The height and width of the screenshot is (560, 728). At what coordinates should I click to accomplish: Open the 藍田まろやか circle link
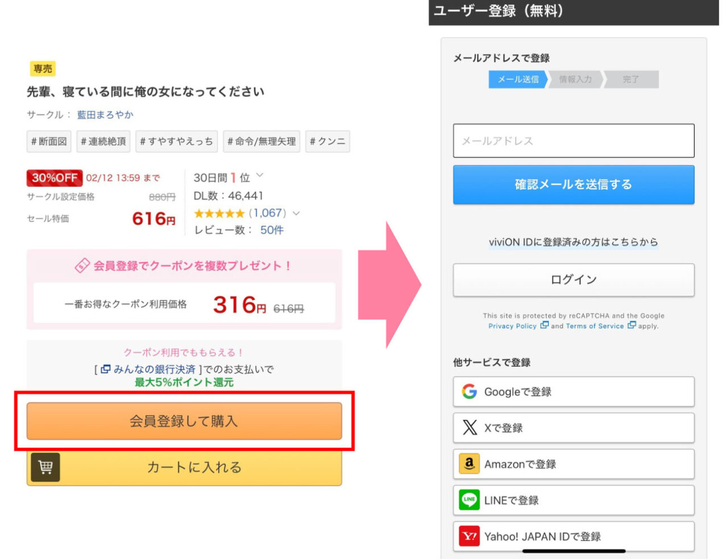click(x=105, y=115)
